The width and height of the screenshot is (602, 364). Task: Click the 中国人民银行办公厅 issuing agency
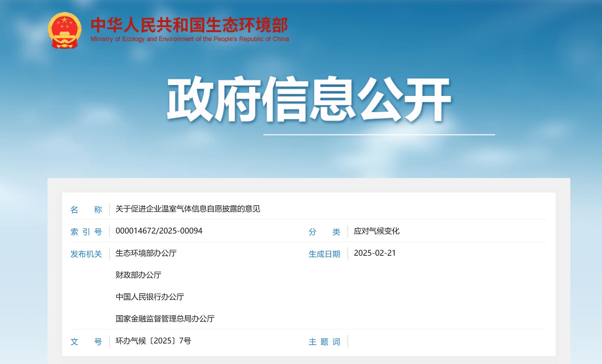pos(150,297)
